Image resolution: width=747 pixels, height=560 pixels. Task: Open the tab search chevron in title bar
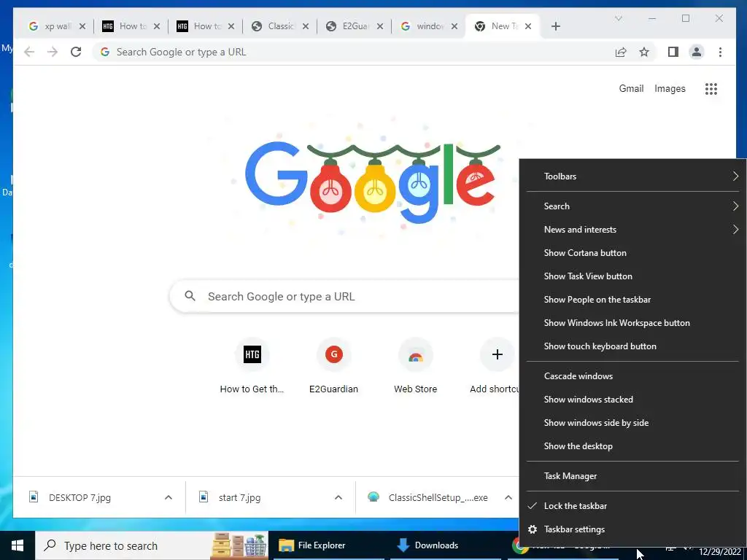tap(619, 18)
